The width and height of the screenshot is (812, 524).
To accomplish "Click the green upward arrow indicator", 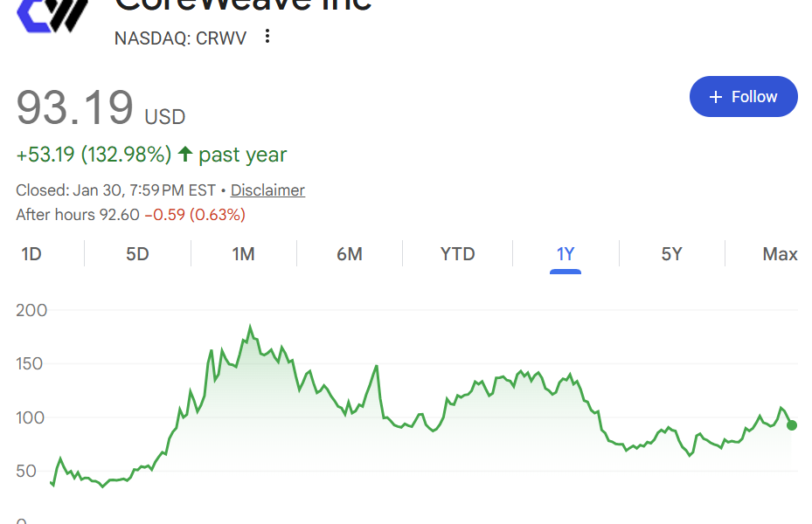I will point(184,154).
